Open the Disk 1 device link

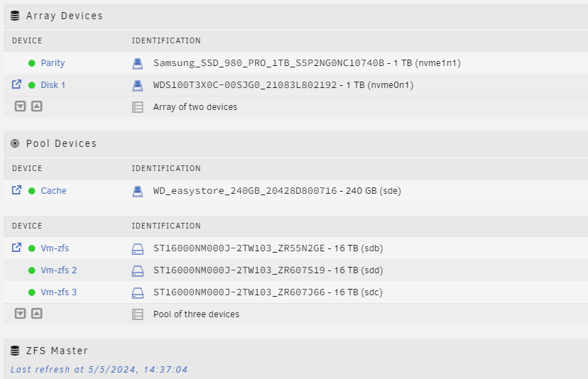pos(53,85)
